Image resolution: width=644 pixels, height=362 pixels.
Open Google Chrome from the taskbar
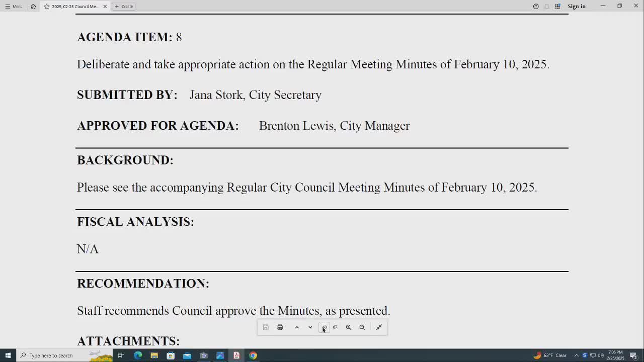253,355
